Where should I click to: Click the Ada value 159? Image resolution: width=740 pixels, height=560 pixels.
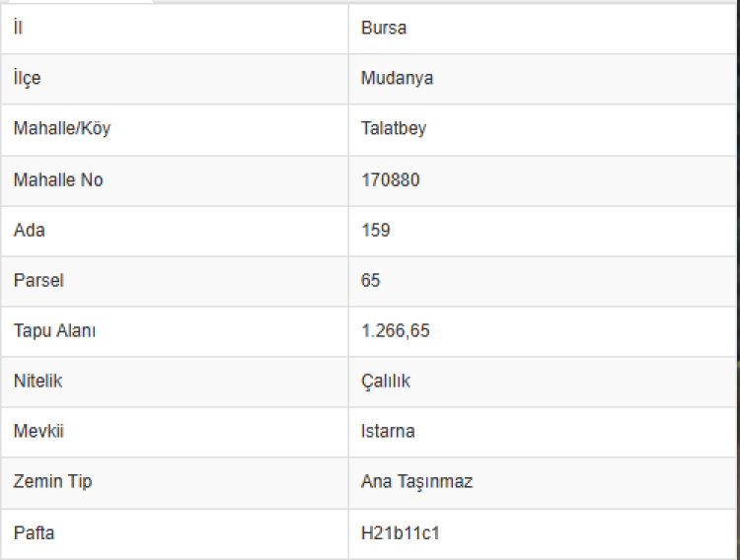click(x=376, y=230)
